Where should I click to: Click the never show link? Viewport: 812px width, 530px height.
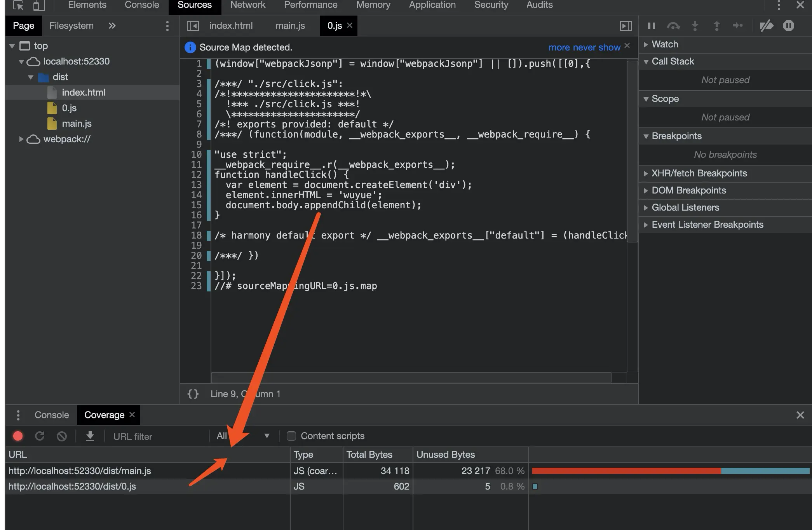tap(596, 47)
